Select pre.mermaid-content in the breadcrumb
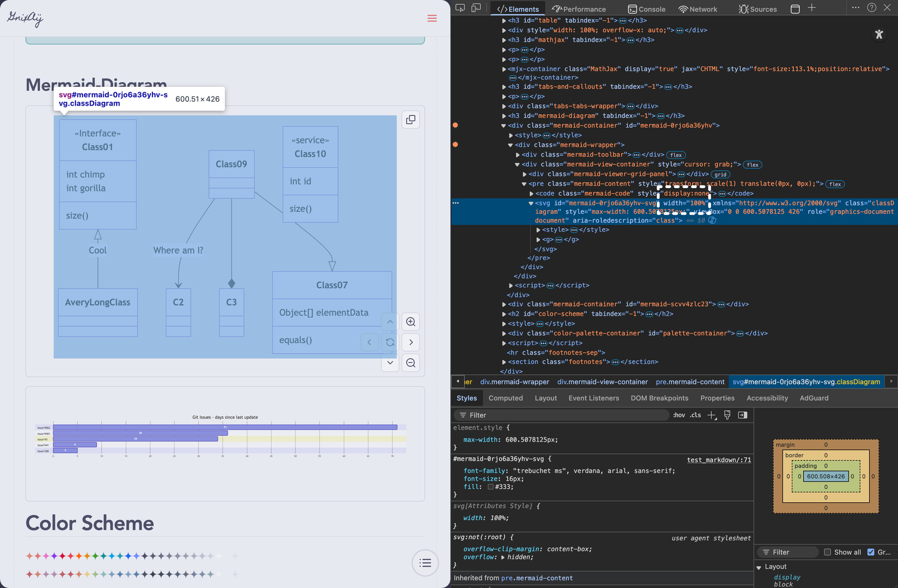 point(690,382)
